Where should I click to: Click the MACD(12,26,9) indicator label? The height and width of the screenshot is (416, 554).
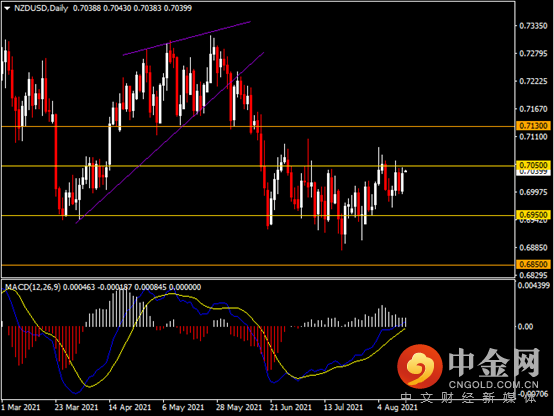click(x=33, y=287)
